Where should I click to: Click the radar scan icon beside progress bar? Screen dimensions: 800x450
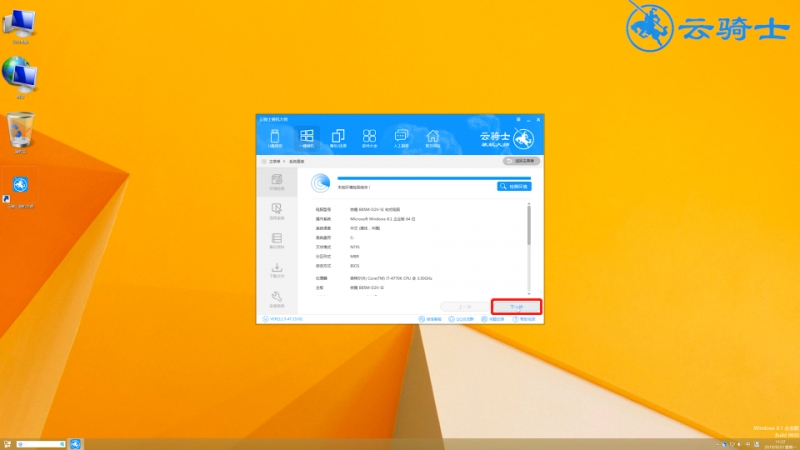pyautogui.click(x=320, y=183)
